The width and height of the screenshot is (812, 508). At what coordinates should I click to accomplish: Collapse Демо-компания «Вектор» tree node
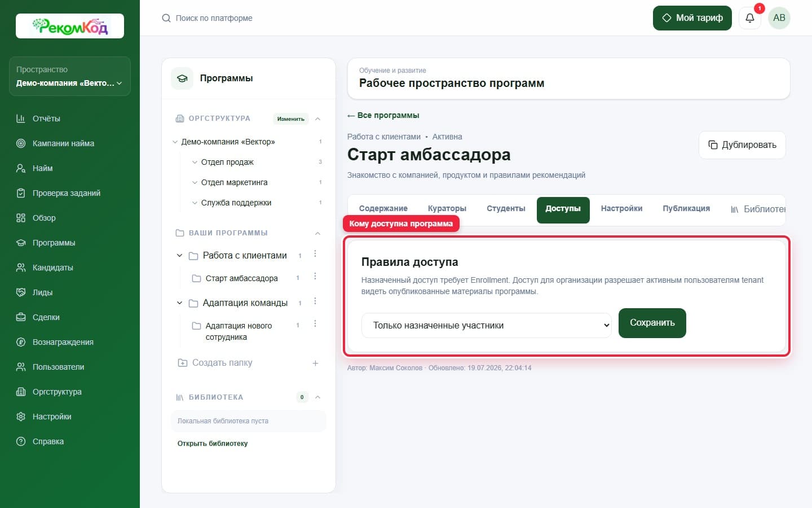[175, 142]
